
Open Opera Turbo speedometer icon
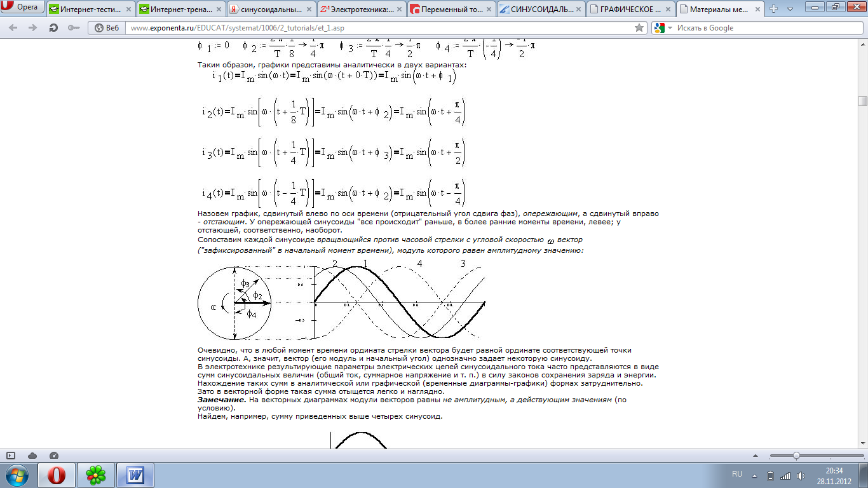54,456
